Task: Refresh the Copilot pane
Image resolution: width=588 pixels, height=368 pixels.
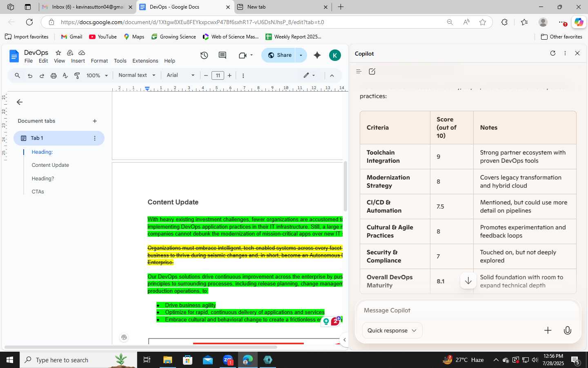Action: tap(553, 54)
